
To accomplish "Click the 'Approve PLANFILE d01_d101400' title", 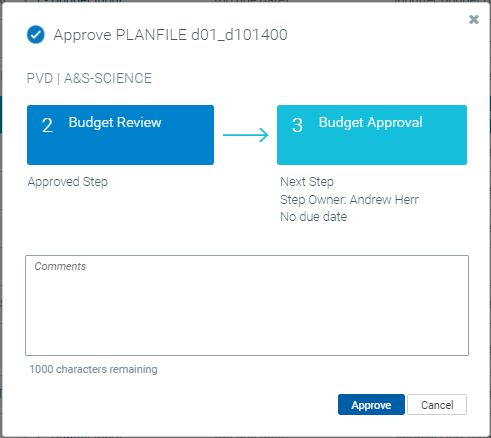I will (x=170, y=35).
